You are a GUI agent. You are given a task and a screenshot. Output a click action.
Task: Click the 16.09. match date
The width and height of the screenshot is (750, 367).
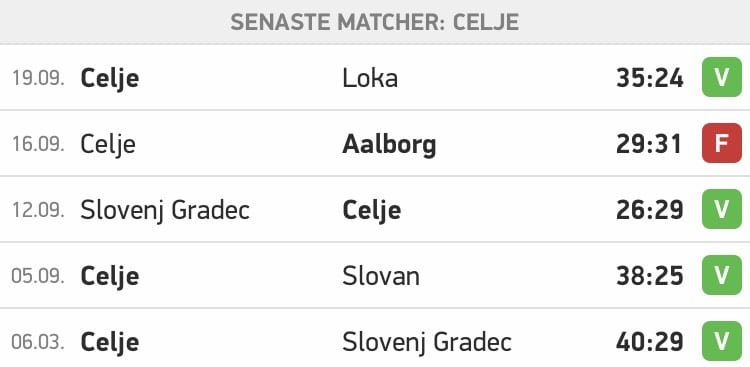point(38,145)
